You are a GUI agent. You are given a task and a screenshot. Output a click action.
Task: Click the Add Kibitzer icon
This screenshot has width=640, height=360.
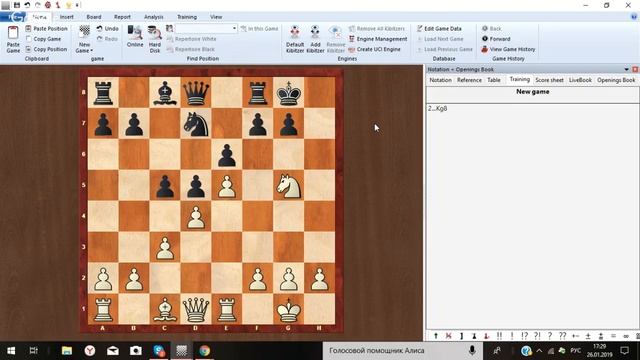pos(315,32)
